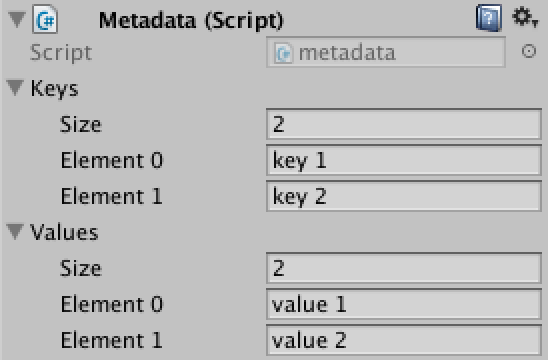
Task: Click the Script property label
Action: (x=61, y=53)
